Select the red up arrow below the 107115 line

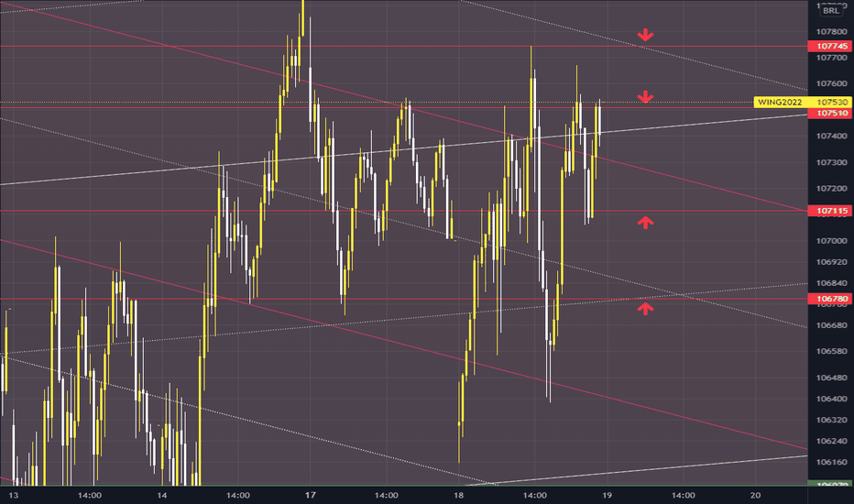coord(645,223)
